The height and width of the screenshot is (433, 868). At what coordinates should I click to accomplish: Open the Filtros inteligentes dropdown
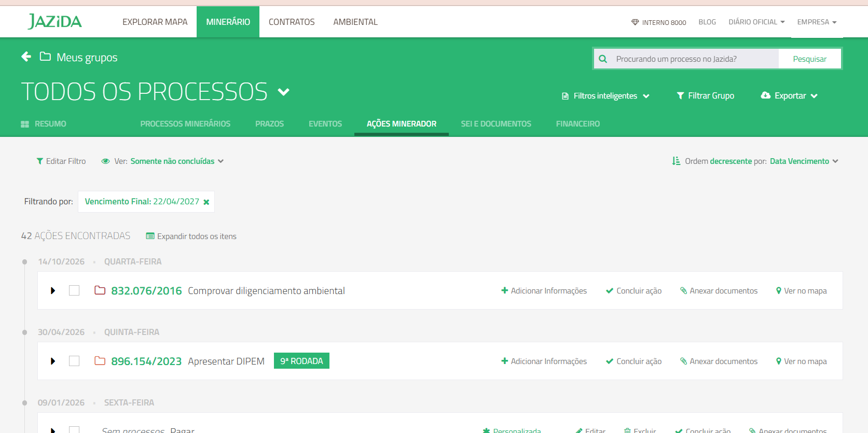[605, 96]
